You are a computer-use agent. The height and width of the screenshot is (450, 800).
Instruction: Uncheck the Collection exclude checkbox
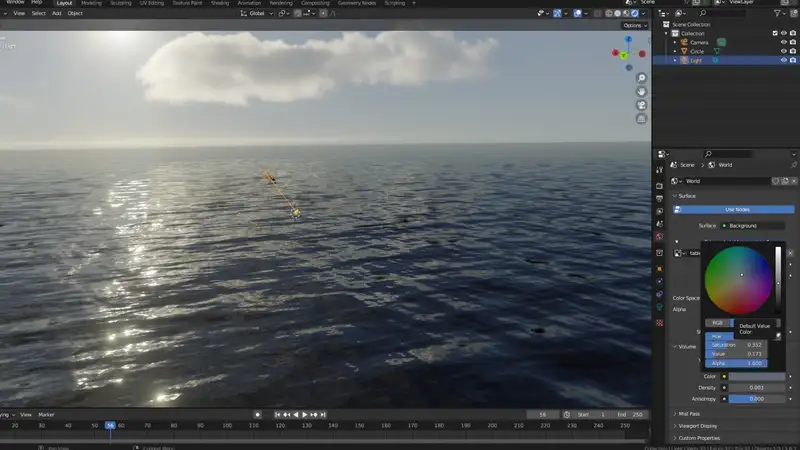[775, 33]
